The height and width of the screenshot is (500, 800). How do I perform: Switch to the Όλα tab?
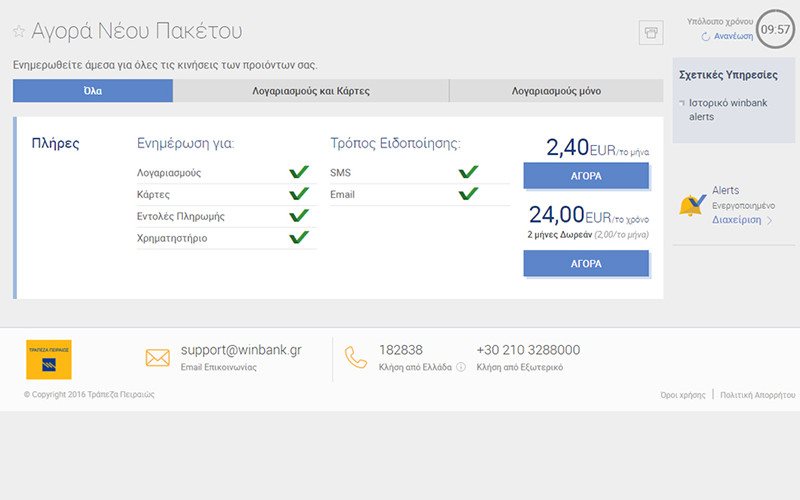(x=93, y=91)
